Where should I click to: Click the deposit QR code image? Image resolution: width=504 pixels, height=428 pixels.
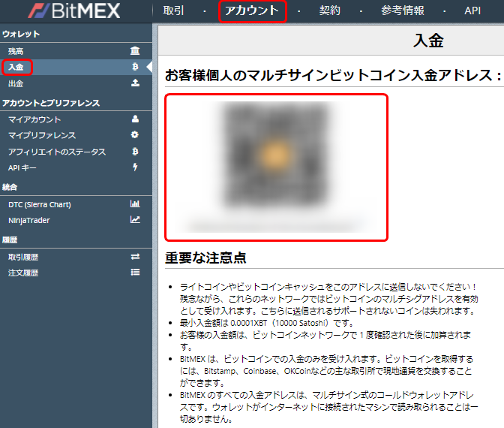[276, 155]
